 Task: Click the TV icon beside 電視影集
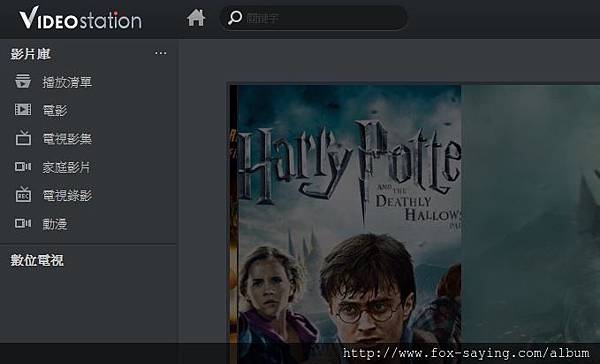pyautogui.click(x=23, y=138)
